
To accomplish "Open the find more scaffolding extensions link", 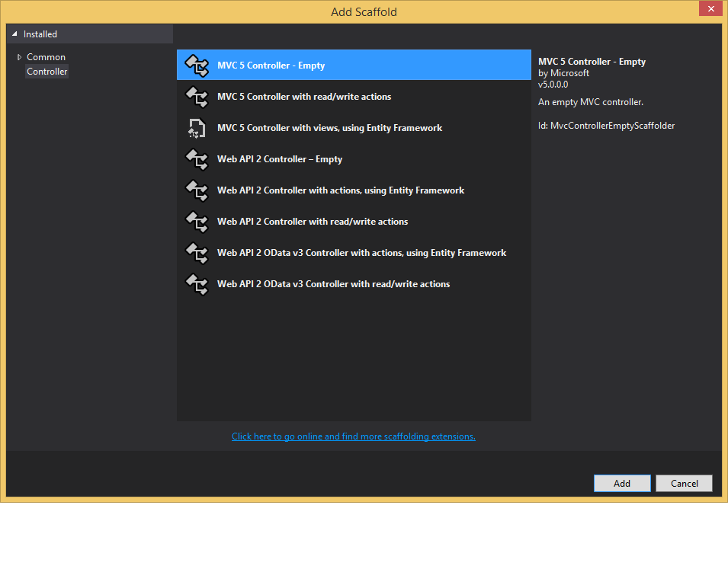I will coord(353,436).
